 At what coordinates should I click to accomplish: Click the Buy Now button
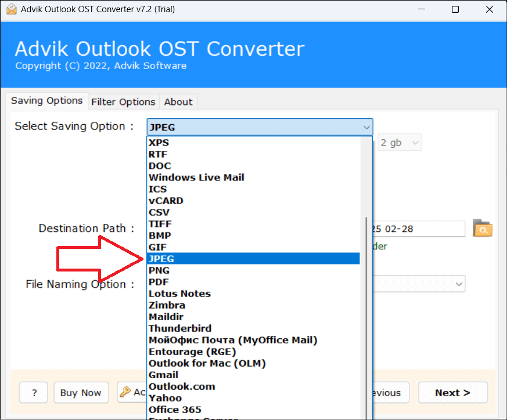[81, 393]
